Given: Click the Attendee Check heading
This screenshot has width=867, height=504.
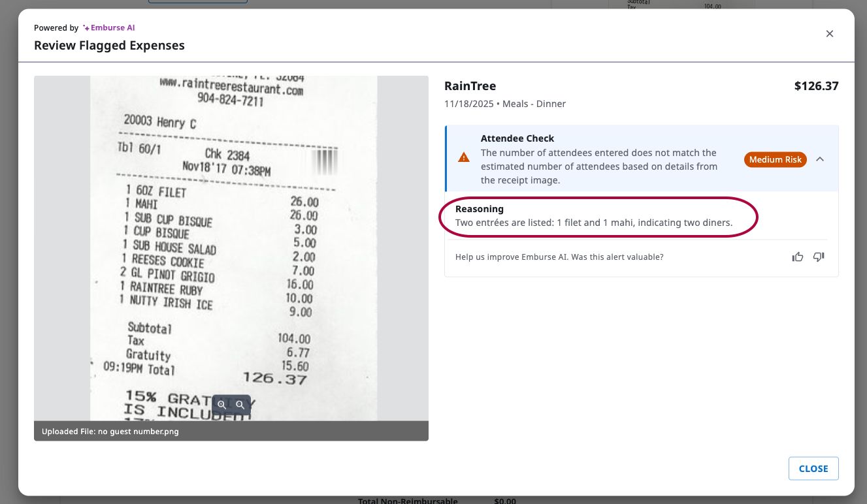Looking at the screenshot, I should pyautogui.click(x=517, y=138).
